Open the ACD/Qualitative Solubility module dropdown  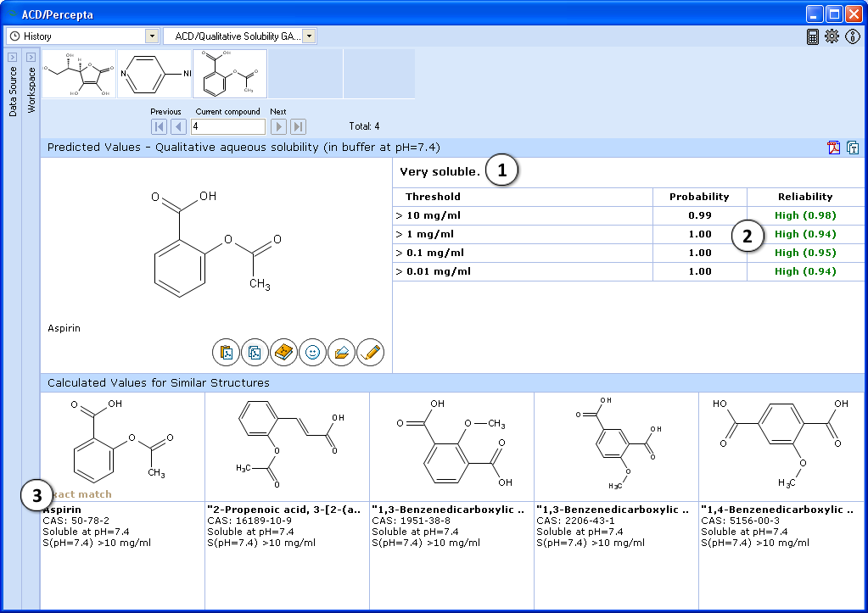[310, 36]
